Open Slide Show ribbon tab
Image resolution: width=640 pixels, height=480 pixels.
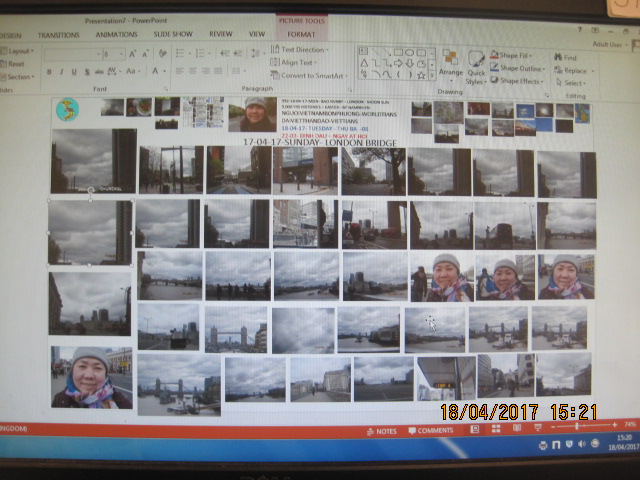[x=173, y=34]
